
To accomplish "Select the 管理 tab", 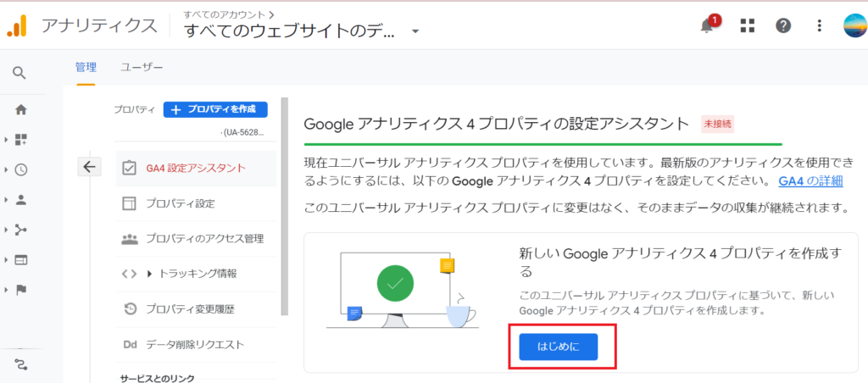I will coord(86,67).
